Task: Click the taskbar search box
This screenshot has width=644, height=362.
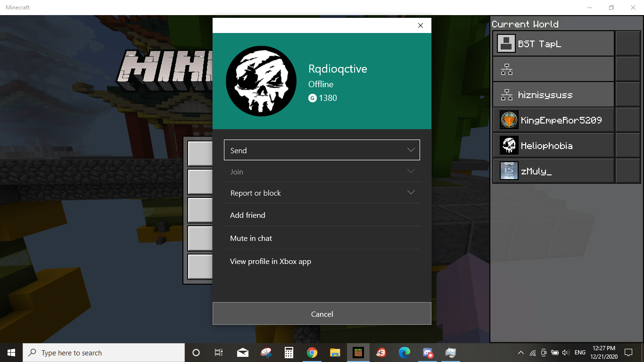Action: [104, 353]
